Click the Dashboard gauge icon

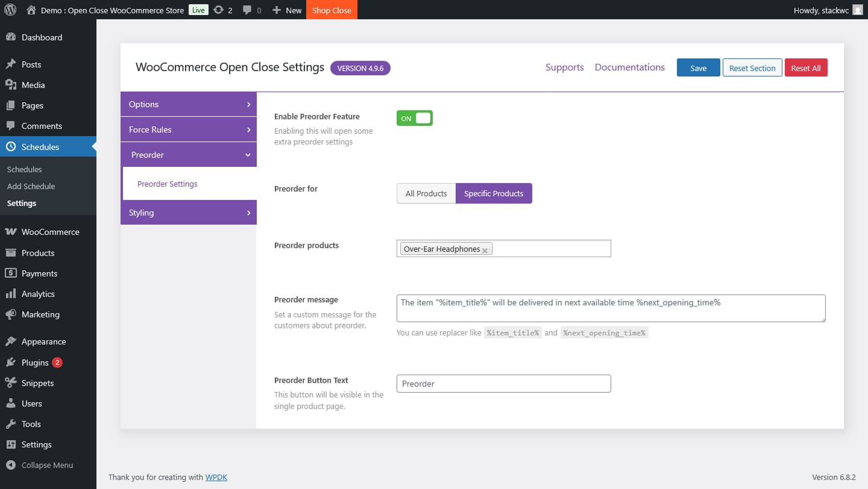11,37
